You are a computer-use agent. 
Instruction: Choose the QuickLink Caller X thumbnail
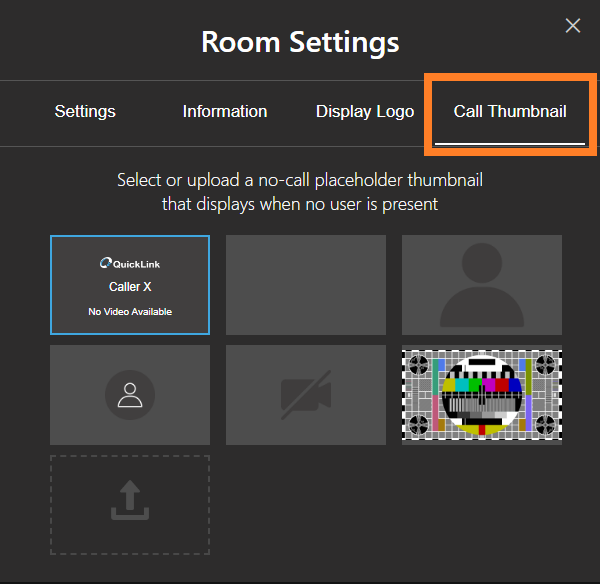tap(130, 285)
